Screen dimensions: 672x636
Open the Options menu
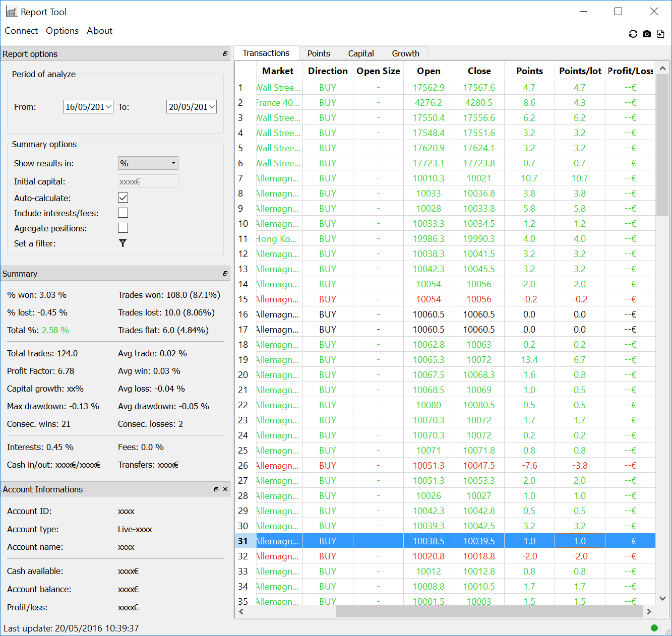point(62,31)
